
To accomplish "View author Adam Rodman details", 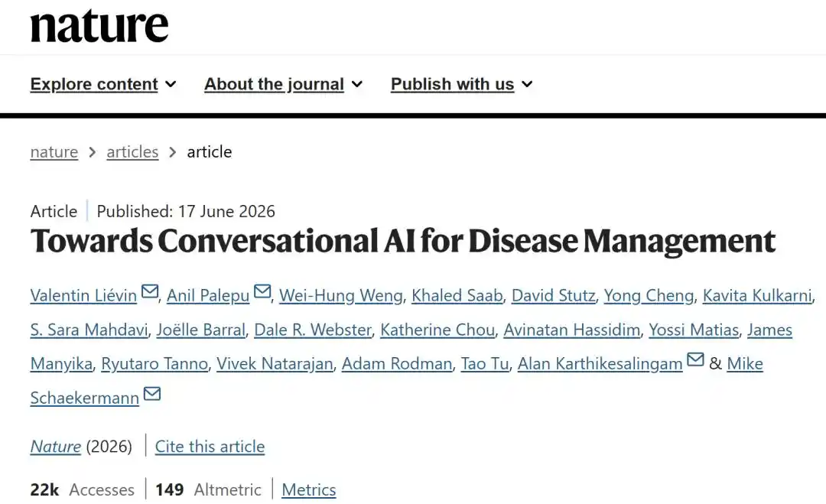I will click(397, 363).
